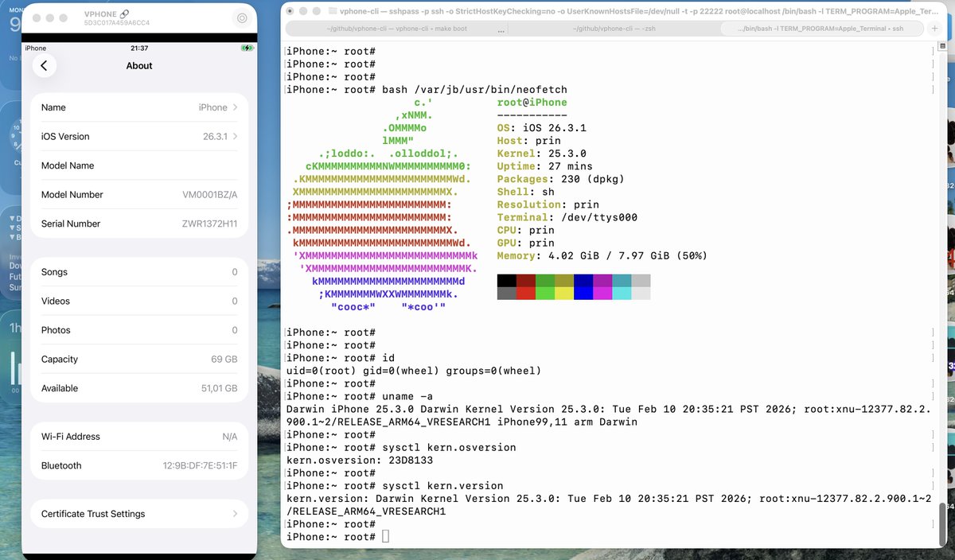Click the root@iPhone neofetch header

tap(532, 103)
